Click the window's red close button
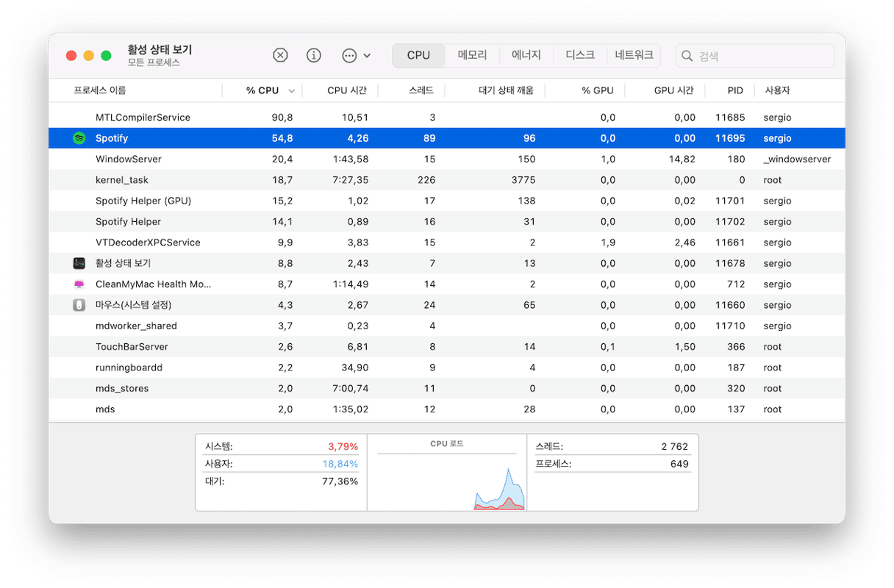 (x=71, y=56)
